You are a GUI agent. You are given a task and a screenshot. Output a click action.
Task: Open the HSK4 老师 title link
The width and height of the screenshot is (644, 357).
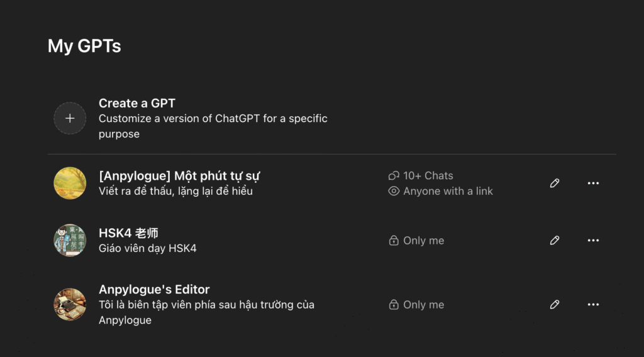pos(128,233)
